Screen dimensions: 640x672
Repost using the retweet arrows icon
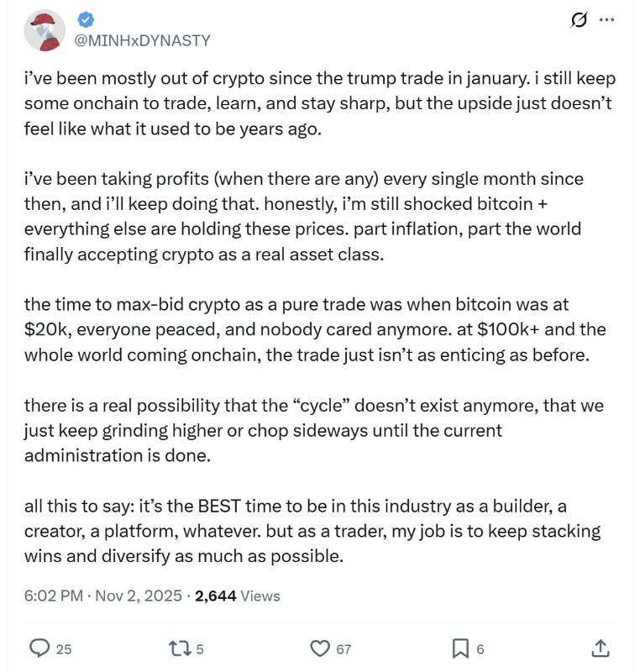point(181,648)
